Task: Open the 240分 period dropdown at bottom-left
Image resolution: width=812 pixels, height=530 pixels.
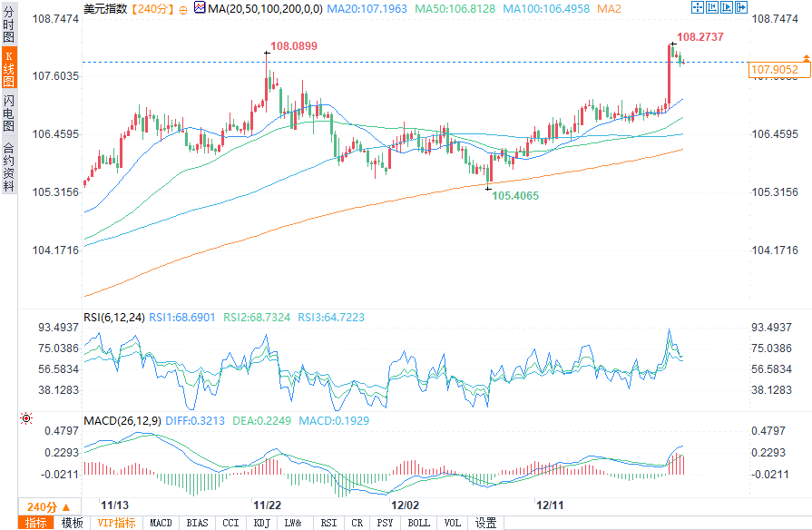Action: click(47, 506)
